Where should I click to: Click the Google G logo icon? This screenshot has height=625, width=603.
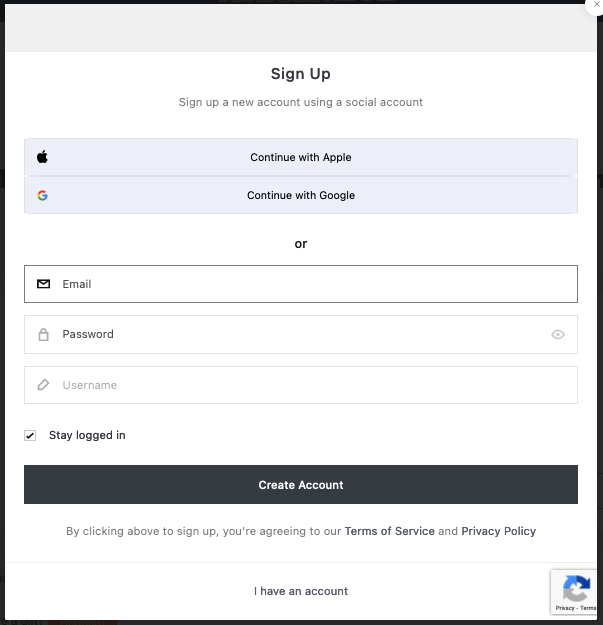43,195
